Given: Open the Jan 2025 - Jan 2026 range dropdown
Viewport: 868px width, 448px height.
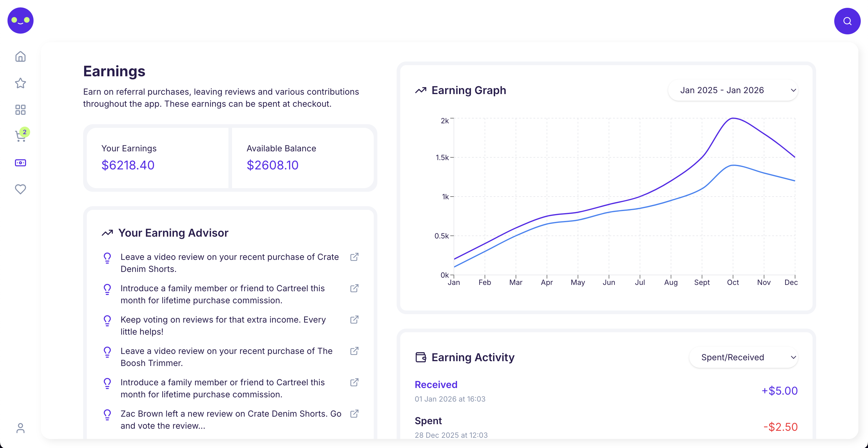Looking at the screenshot, I should pyautogui.click(x=733, y=90).
